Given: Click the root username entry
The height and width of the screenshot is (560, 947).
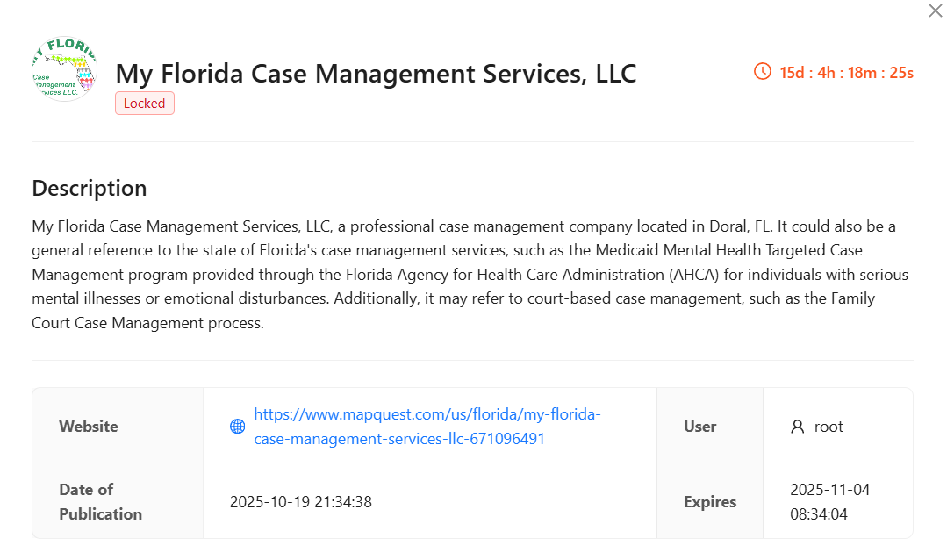Looking at the screenshot, I should click(828, 426).
